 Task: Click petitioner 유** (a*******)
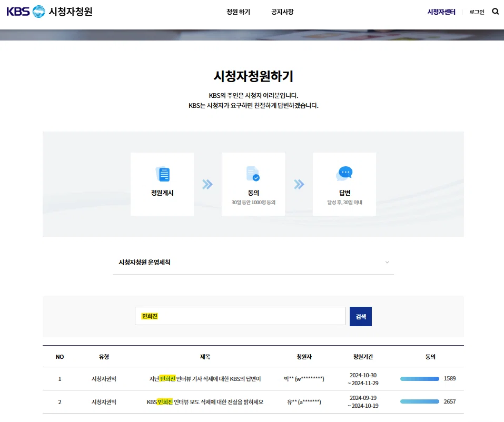click(x=304, y=402)
